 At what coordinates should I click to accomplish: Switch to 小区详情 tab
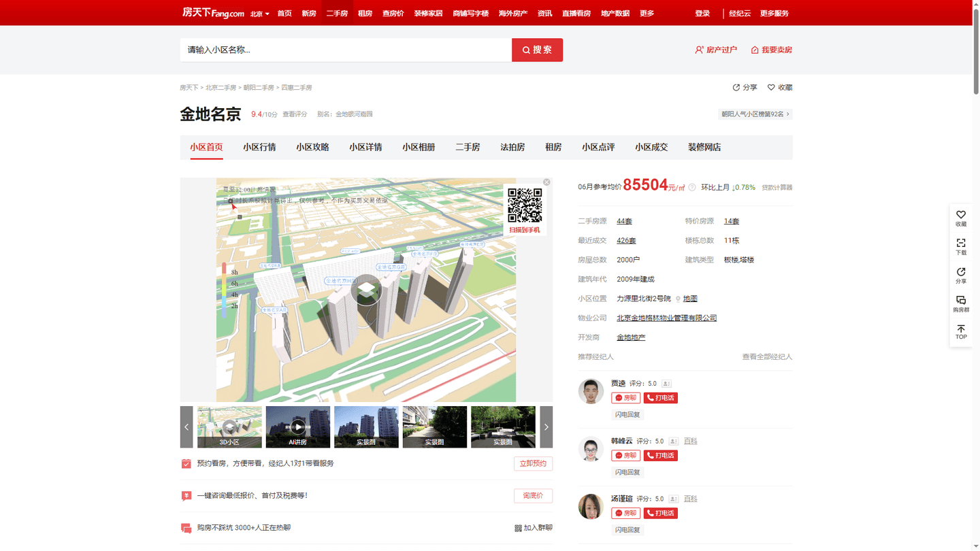365,147
